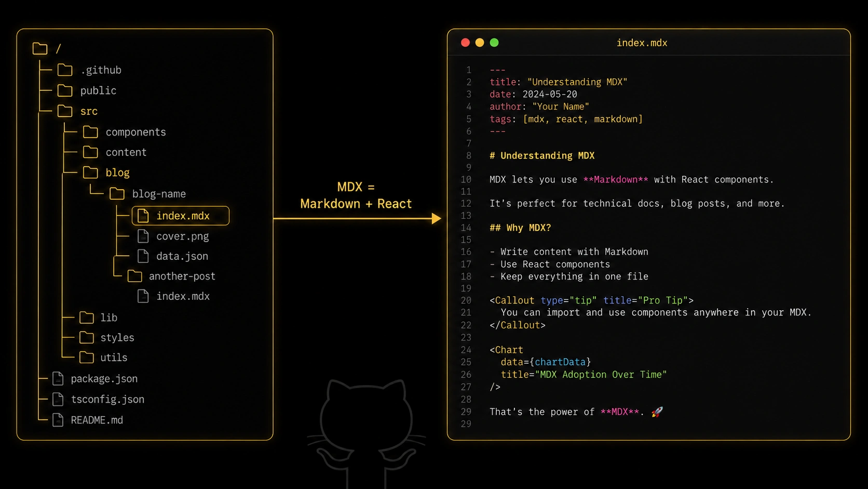Click the .github folder icon
Screen dimensions: 868x489
click(x=65, y=70)
